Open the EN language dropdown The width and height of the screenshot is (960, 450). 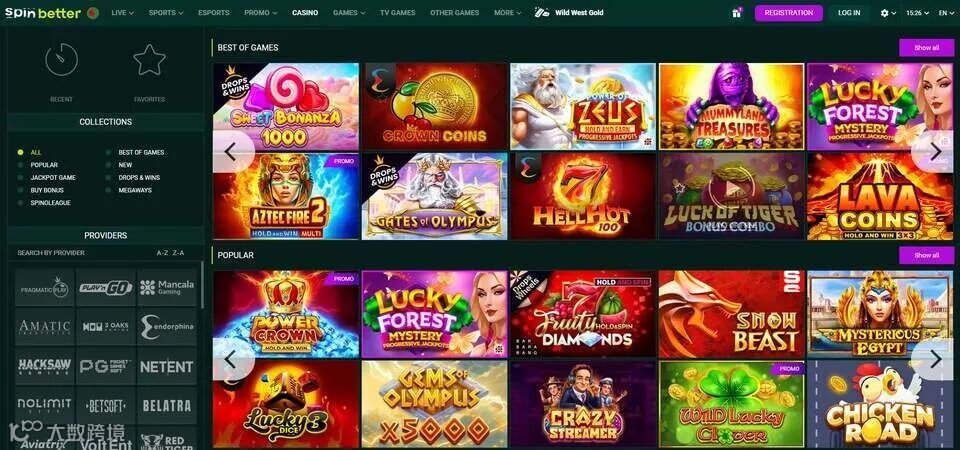coord(945,12)
